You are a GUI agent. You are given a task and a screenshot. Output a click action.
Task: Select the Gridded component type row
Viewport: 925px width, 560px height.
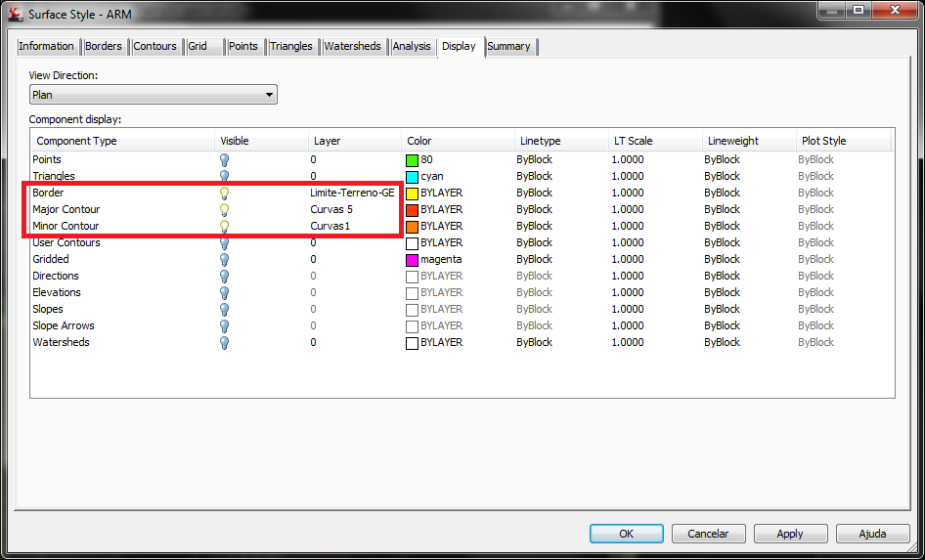pos(51,259)
